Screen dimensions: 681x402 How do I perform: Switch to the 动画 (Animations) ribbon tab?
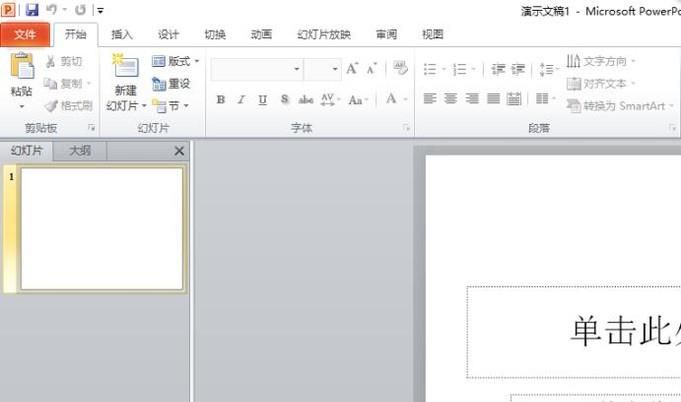tap(261, 34)
